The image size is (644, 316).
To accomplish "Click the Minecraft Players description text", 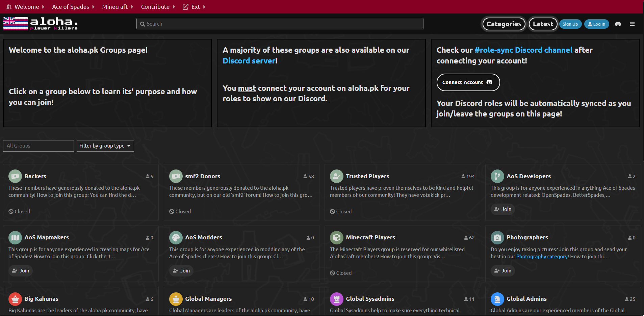I will coord(397,253).
